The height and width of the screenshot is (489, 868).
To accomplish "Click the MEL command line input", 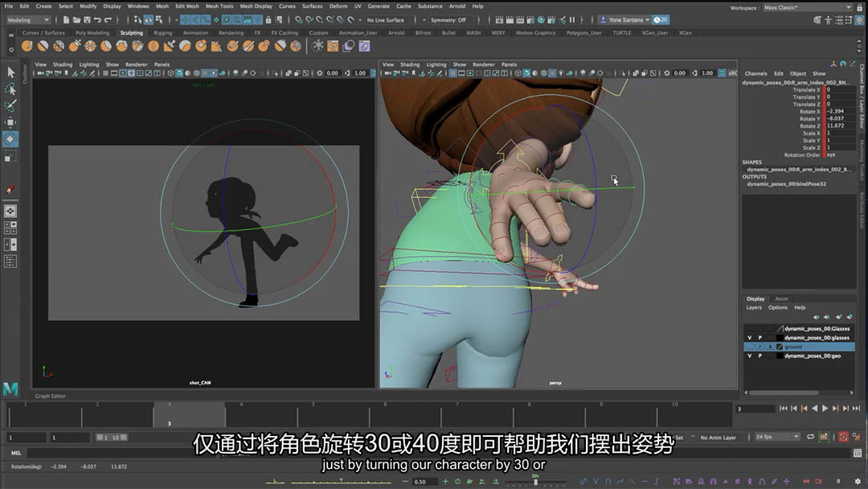I will [x=439, y=453].
